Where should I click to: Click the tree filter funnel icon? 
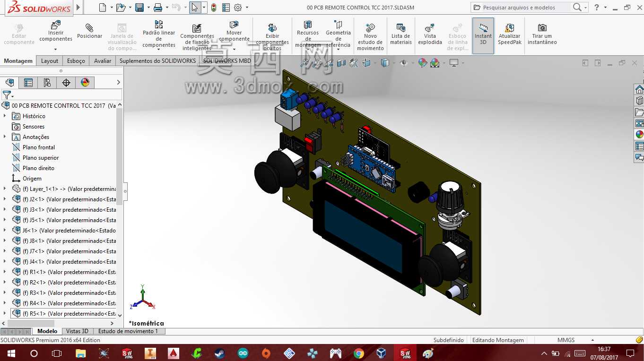[7, 95]
